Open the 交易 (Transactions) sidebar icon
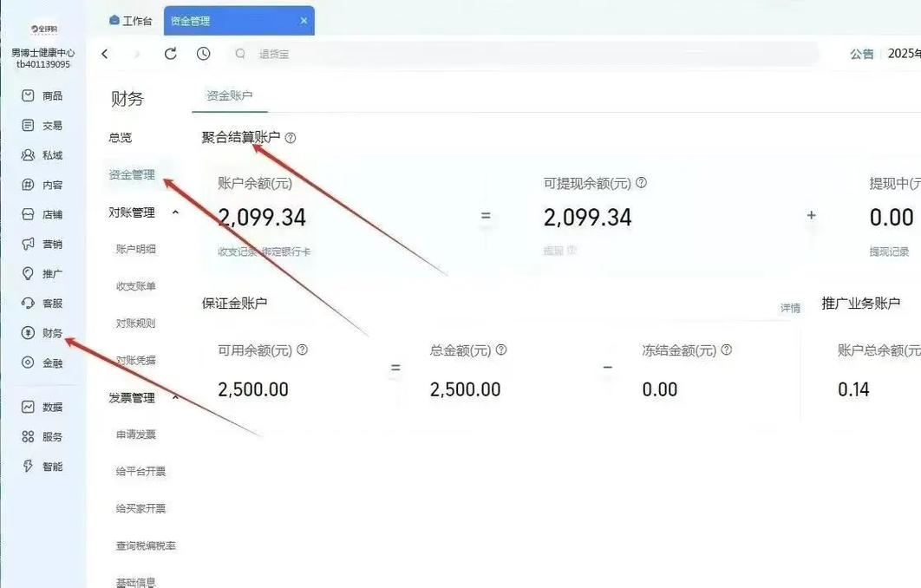Screen dimensions: 921x588 [x=29, y=125]
